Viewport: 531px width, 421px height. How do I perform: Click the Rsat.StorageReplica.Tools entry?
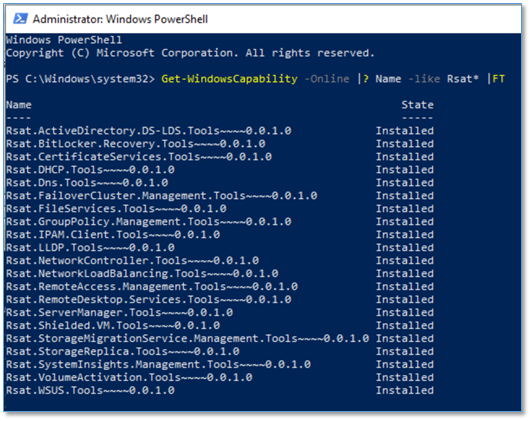click(123, 351)
